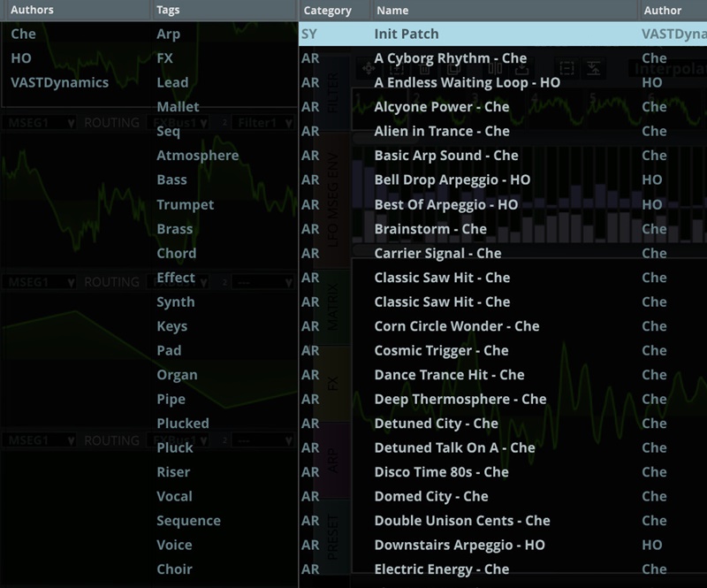Select the Synth tag
707x588 pixels.
pyautogui.click(x=175, y=302)
